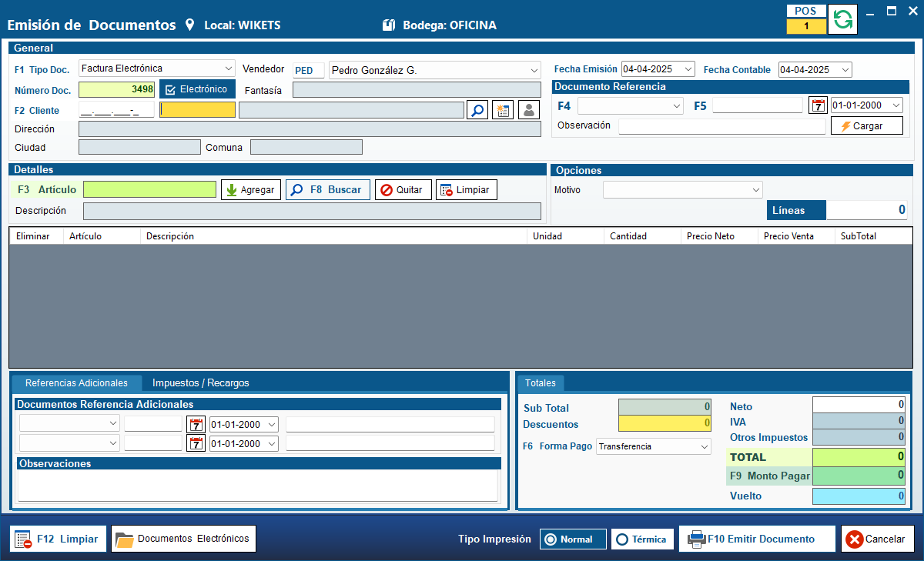Click the green Artículo input field
The height and width of the screenshot is (561, 924).
point(149,189)
